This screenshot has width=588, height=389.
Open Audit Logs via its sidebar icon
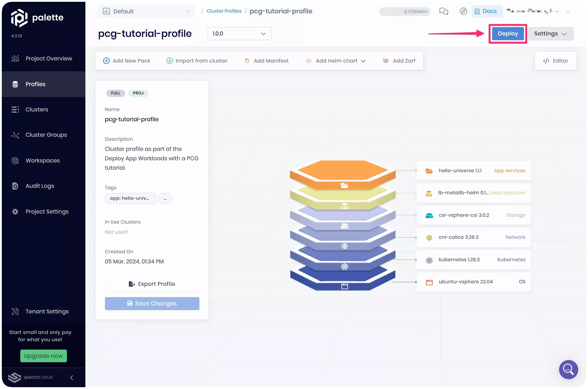(x=15, y=186)
